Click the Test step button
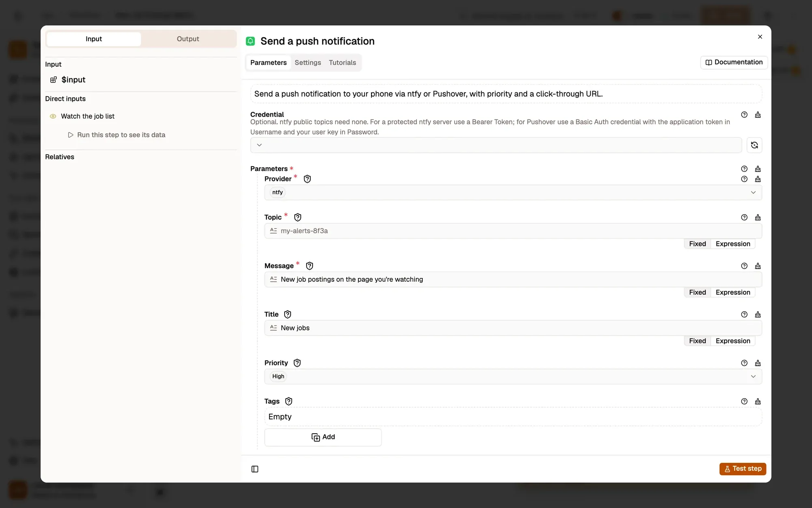Screen dimensions: 812x508 (x=743, y=469)
